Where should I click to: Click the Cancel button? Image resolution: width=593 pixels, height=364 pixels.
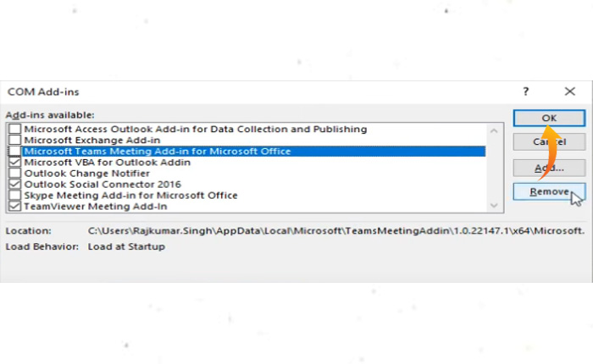549,142
